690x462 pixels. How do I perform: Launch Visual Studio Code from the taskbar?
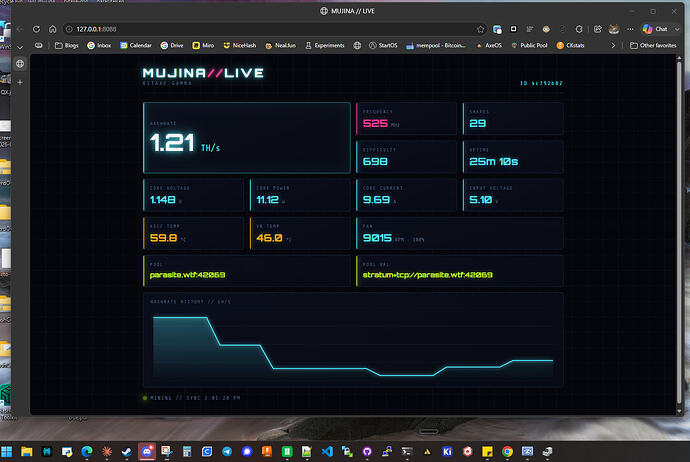click(327, 451)
